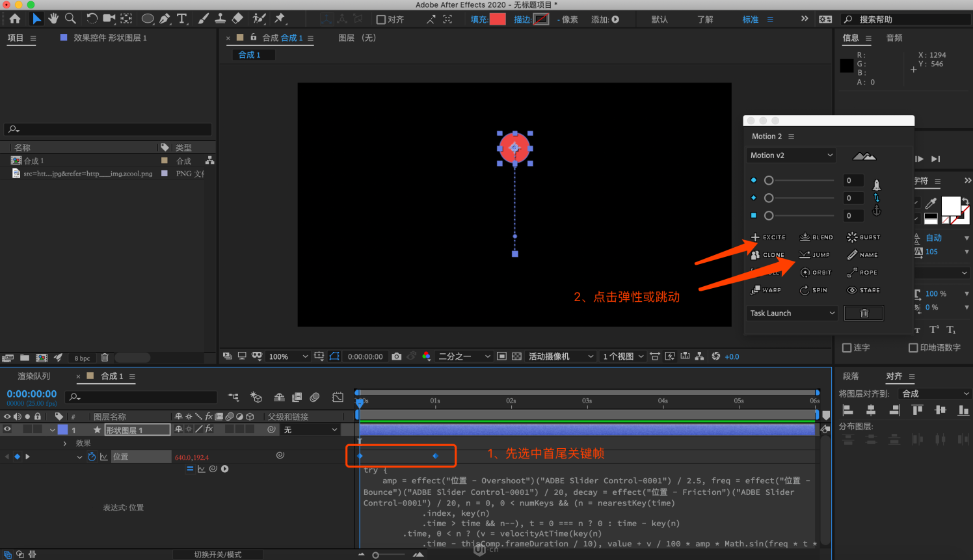
Task: Activate the Selection arrow tool
Action: 37,19
